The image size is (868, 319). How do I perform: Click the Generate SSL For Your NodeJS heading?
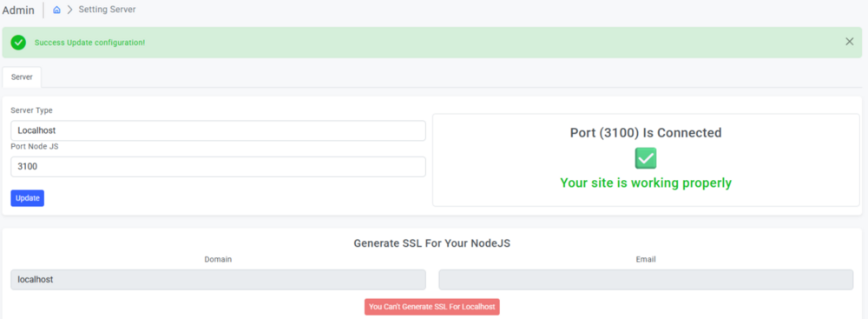[x=431, y=243]
